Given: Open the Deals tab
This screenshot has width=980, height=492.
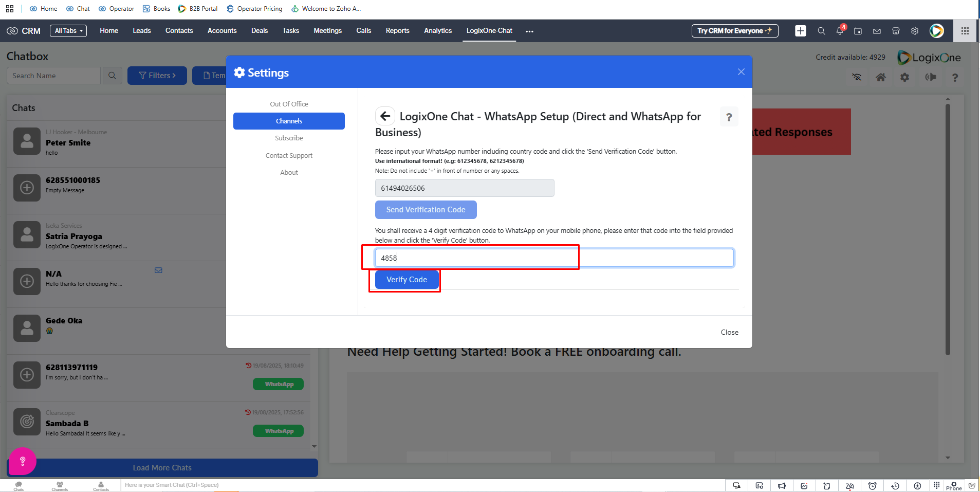Looking at the screenshot, I should pos(260,31).
